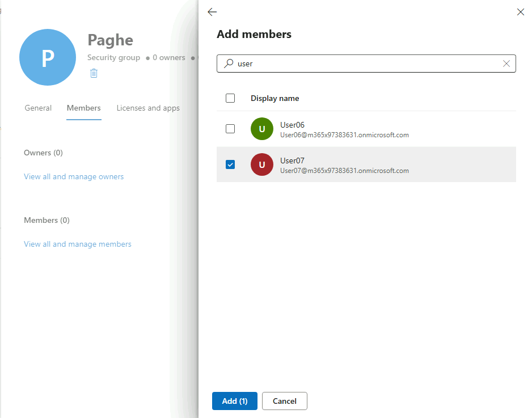The image size is (532, 418).
Task: Switch to the Members tab
Action: (84, 108)
